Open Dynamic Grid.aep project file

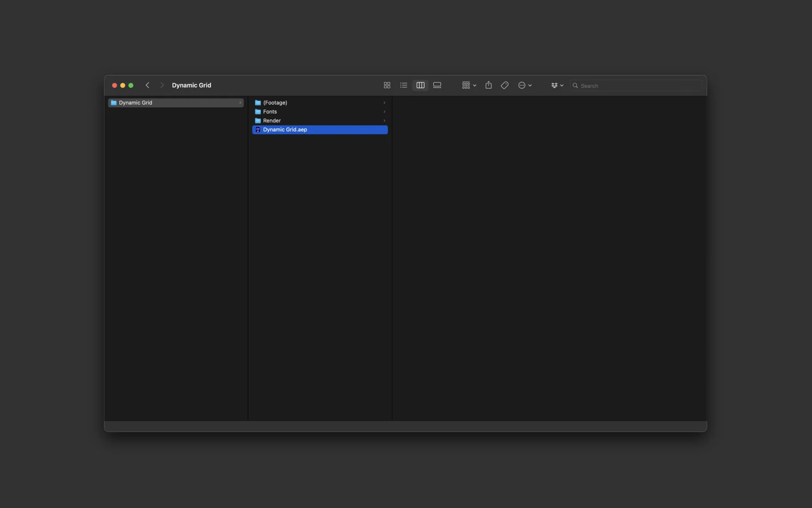point(284,130)
